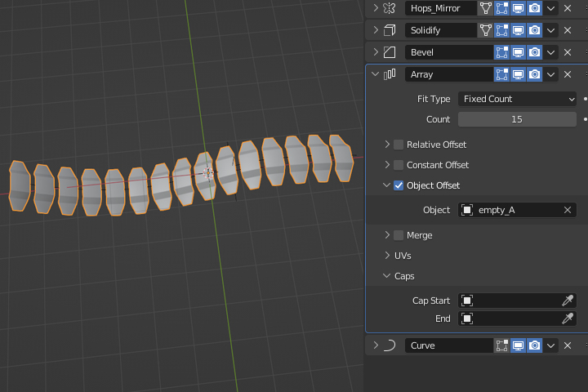Toggle render display for Bevel

(534, 52)
